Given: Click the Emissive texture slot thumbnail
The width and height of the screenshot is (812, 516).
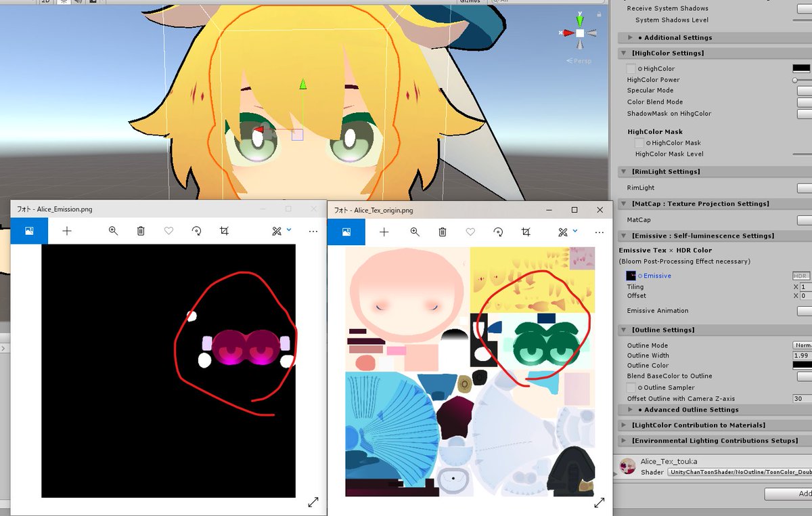Looking at the screenshot, I should pyautogui.click(x=631, y=276).
